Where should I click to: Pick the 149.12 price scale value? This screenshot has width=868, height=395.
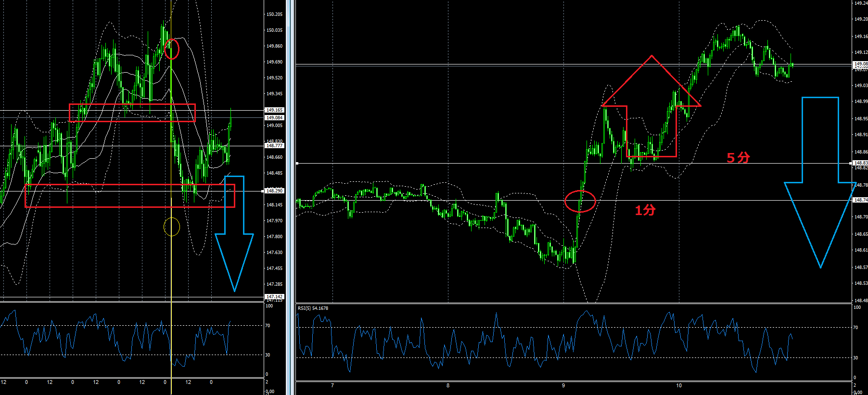(x=861, y=52)
